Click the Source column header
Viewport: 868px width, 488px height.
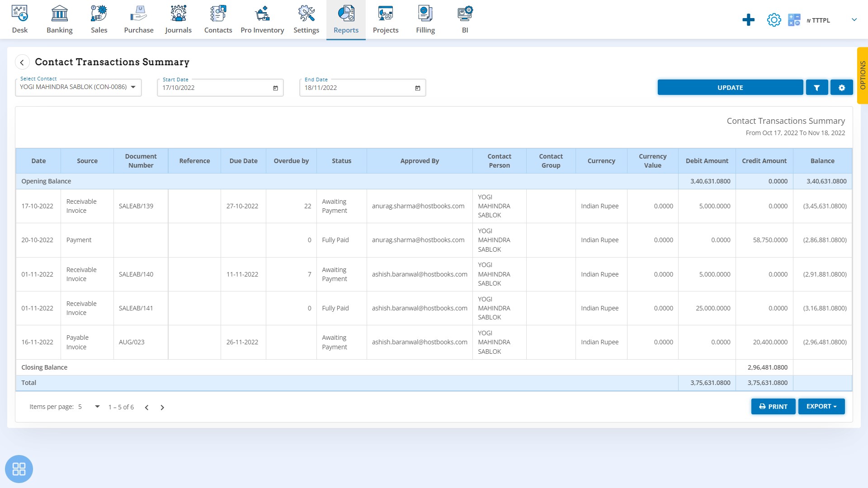click(87, 161)
